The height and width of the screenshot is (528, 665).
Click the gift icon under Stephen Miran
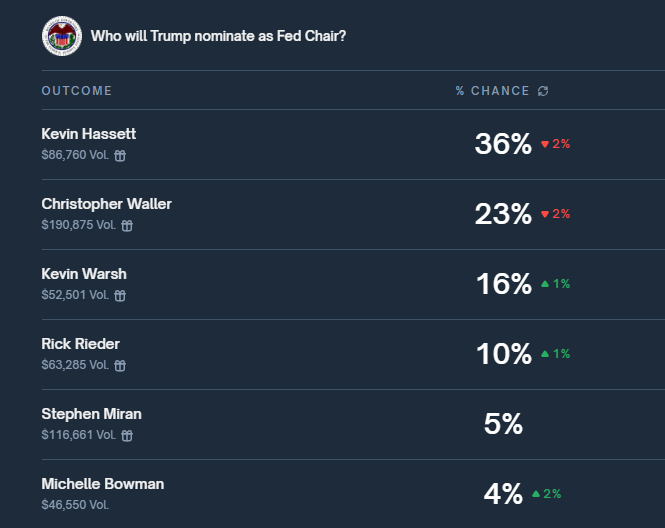(x=127, y=436)
